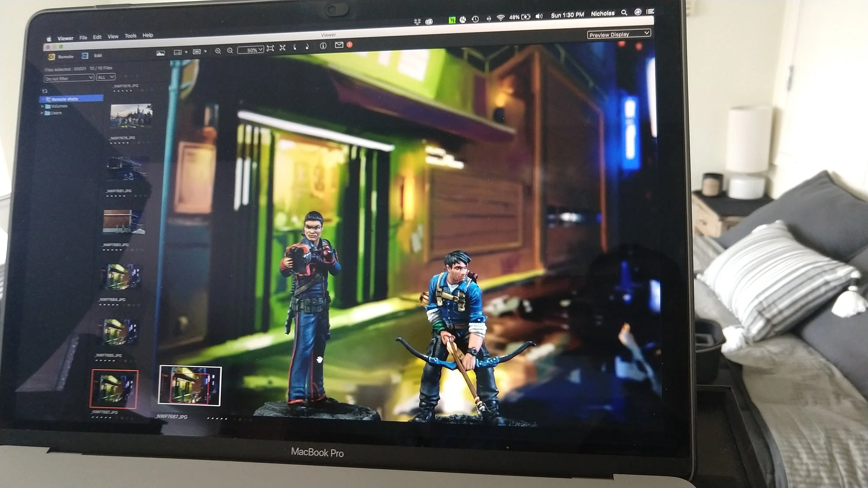Open the Preview Display dropdown
The height and width of the screenshot is (488, 868).
click(x=619, y=34)
